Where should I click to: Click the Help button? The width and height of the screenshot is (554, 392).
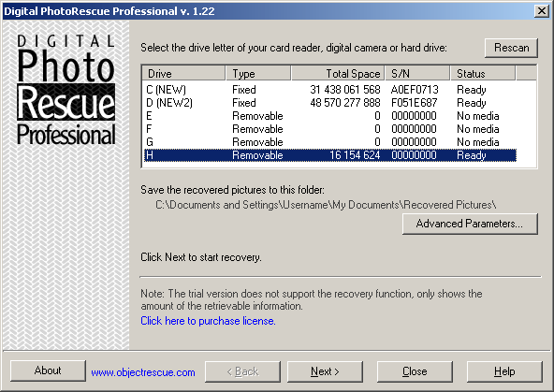(504, 371)
